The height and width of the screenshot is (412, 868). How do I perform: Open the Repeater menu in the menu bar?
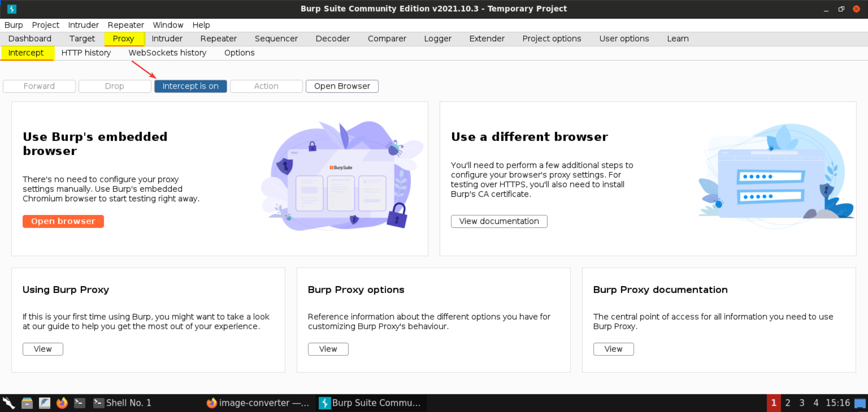pos(126,25)
